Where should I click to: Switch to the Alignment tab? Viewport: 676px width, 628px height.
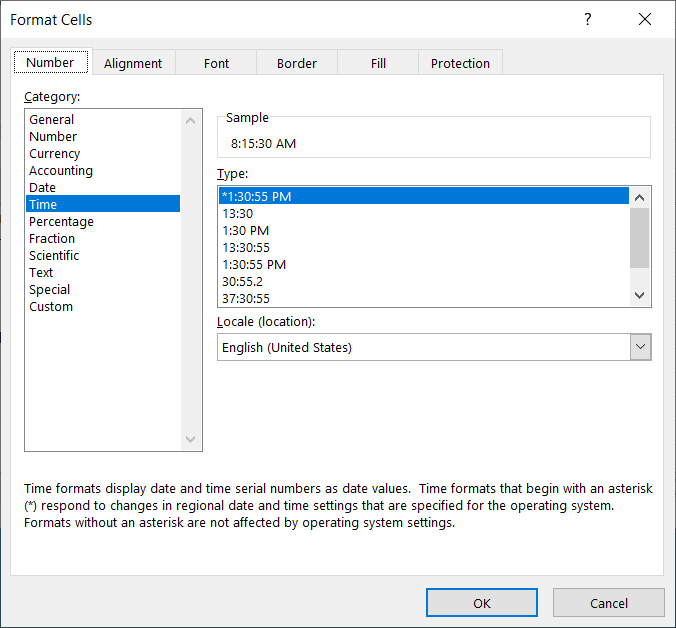coord(133,63)
